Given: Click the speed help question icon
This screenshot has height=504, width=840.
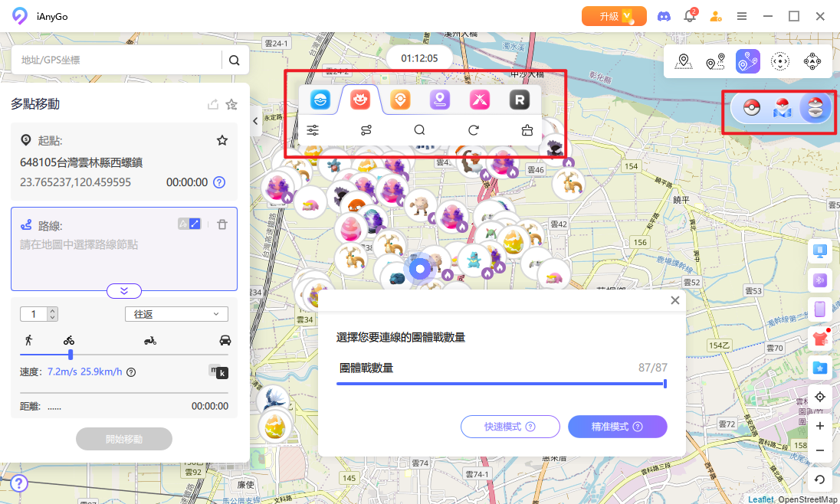Looking at the screenshot, I should point(131,371).
